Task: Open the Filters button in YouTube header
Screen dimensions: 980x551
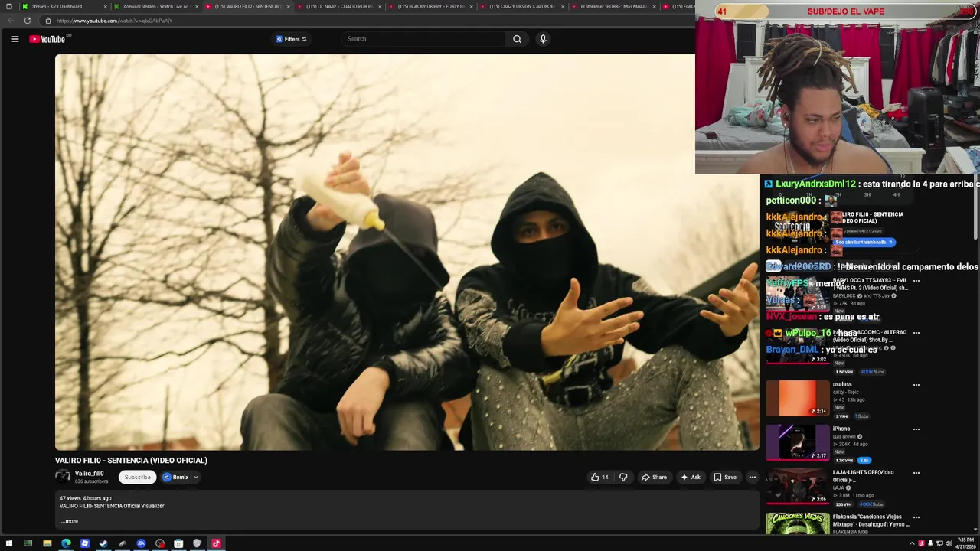Action: 291,39
